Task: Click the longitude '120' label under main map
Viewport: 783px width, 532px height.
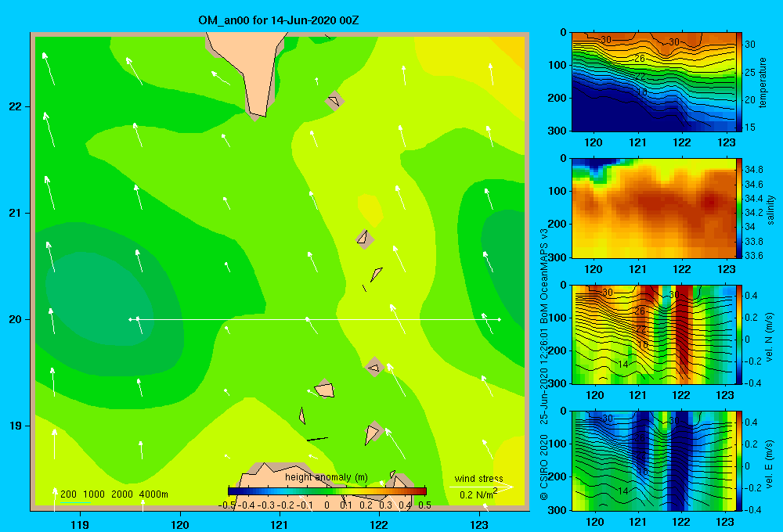Action: coord(180,524)
